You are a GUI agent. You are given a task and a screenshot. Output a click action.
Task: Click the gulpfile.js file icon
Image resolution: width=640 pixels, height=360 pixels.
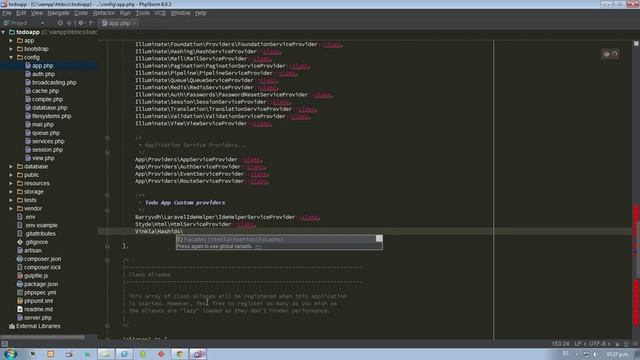(x=20, y=276)
